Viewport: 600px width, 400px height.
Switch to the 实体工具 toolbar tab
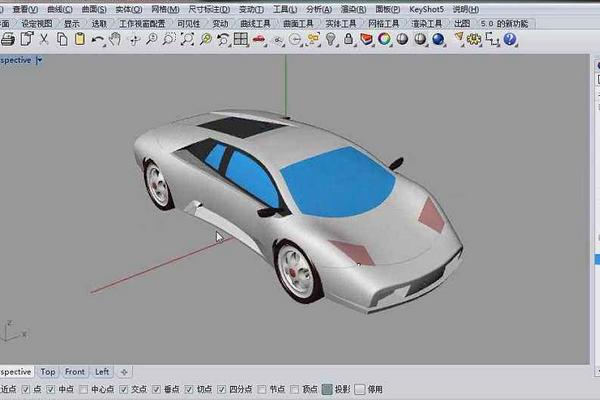coord(341,24)
